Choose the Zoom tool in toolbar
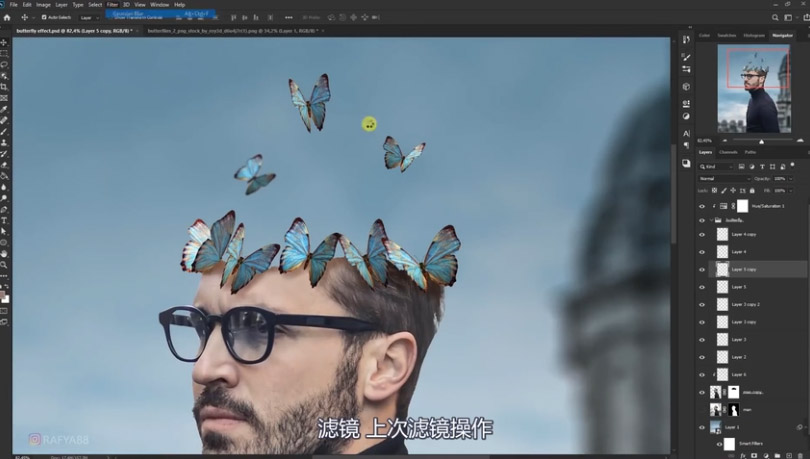This screenshot has width=810, height=459. point(5,264)
